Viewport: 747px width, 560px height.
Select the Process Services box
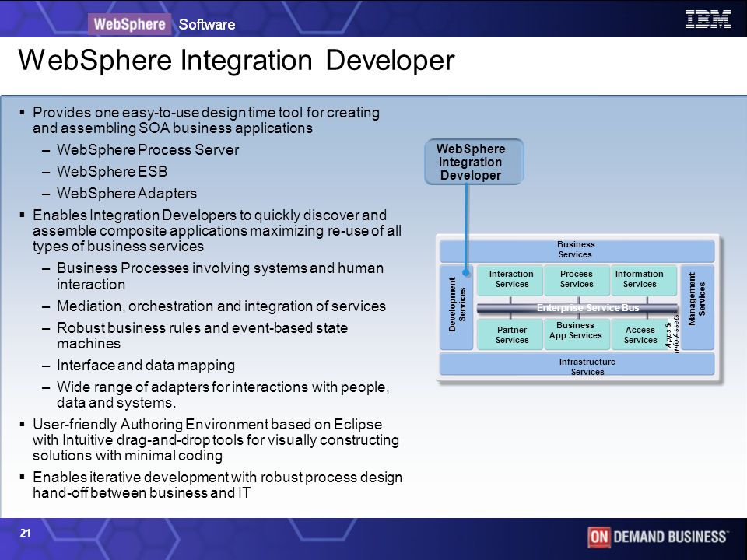click(x=577, y=279)
